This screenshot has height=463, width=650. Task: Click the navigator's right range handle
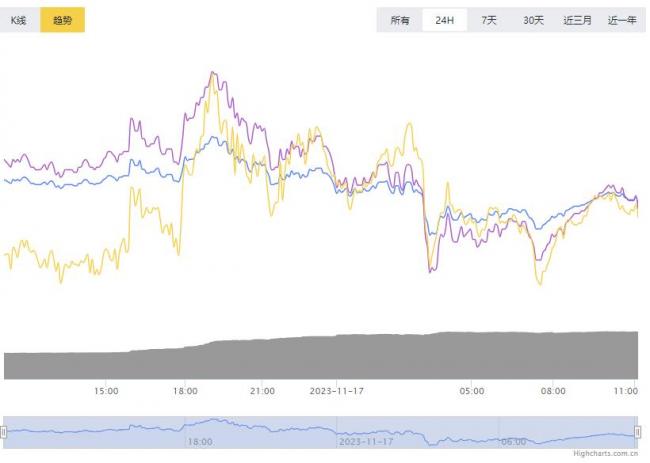(637, 432)
